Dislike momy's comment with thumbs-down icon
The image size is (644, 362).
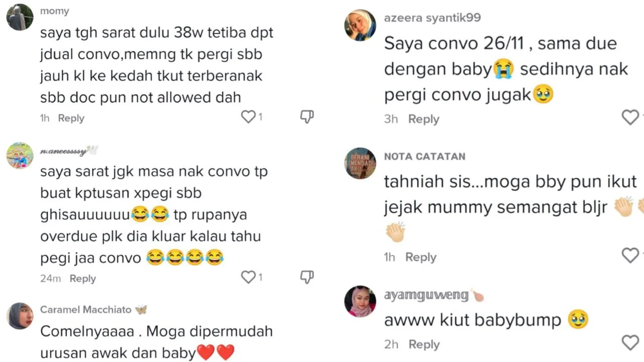click(307, 117)
